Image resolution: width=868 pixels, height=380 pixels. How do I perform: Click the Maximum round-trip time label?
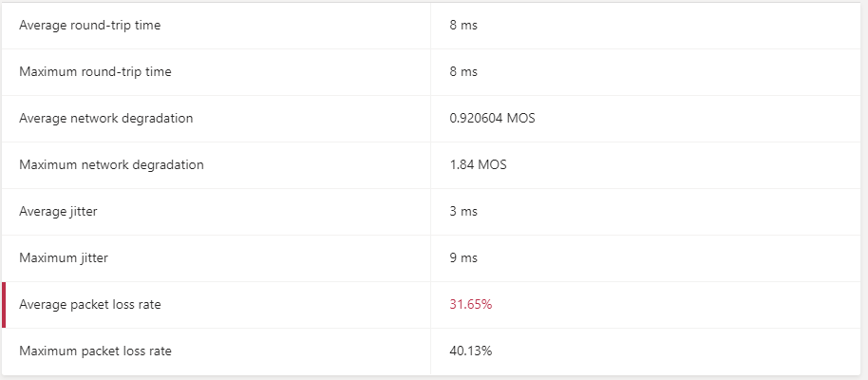pyautogui.click(x=95, y=72)
